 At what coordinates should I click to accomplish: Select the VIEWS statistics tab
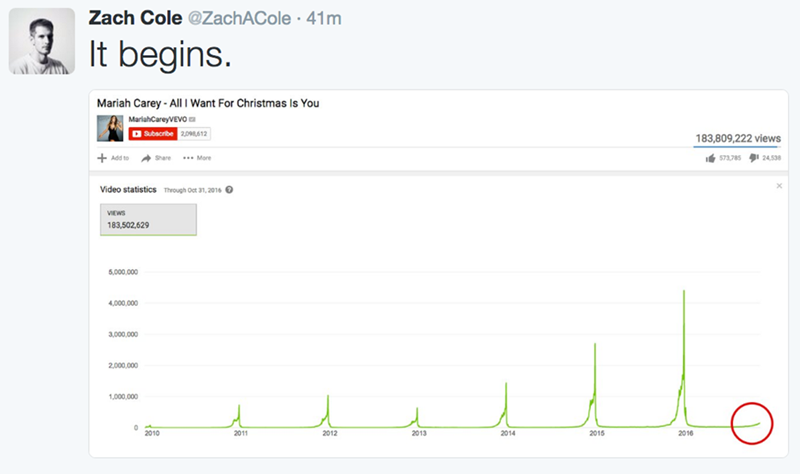pyautogui.click(x=147, y=220)
